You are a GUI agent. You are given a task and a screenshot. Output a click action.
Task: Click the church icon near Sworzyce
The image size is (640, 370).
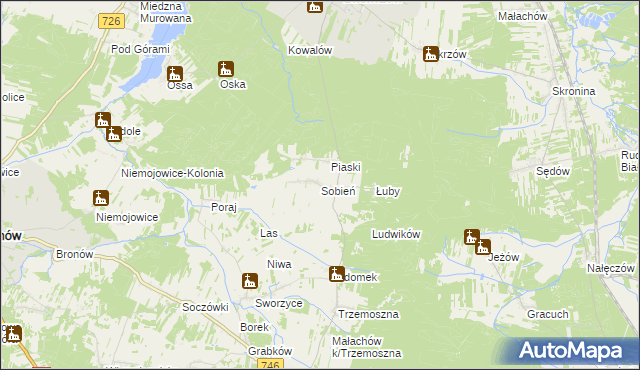tap(250, 281)
